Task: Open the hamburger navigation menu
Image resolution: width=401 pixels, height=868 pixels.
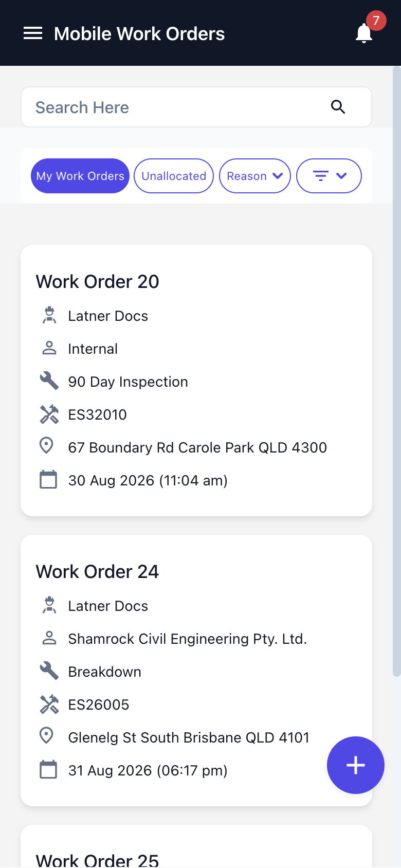Action: (33, 33)
